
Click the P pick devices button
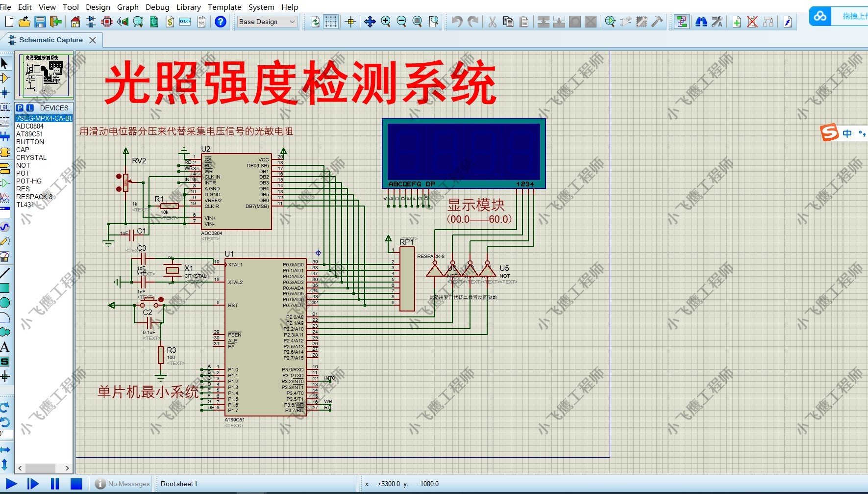pyautogui.click(x=20, y=108)
